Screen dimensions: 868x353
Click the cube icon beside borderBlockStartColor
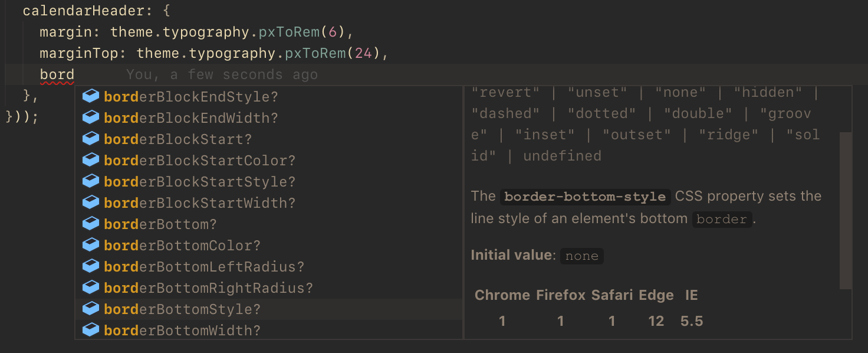tap(90, 160)
